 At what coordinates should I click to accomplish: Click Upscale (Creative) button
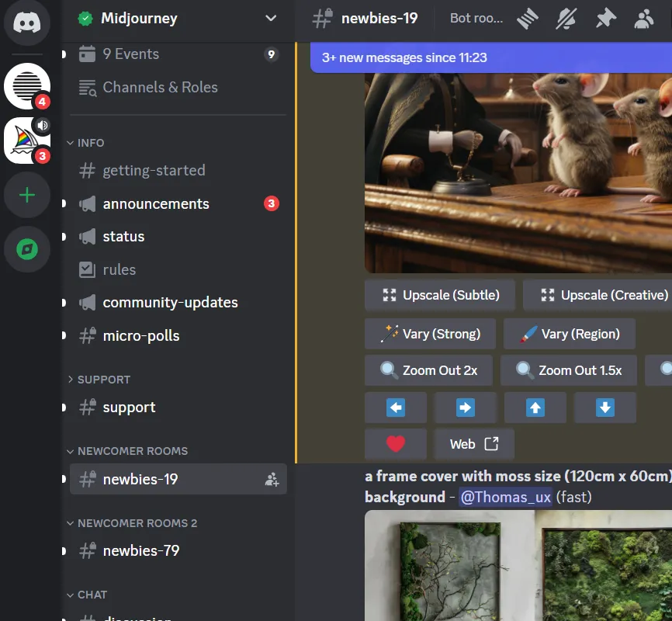point(598,295)
